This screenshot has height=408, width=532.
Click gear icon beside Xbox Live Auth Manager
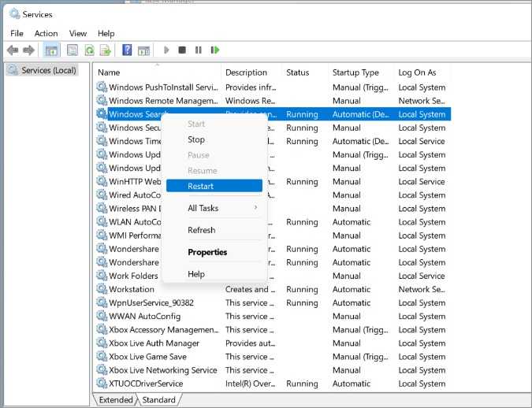coord(102,343)
